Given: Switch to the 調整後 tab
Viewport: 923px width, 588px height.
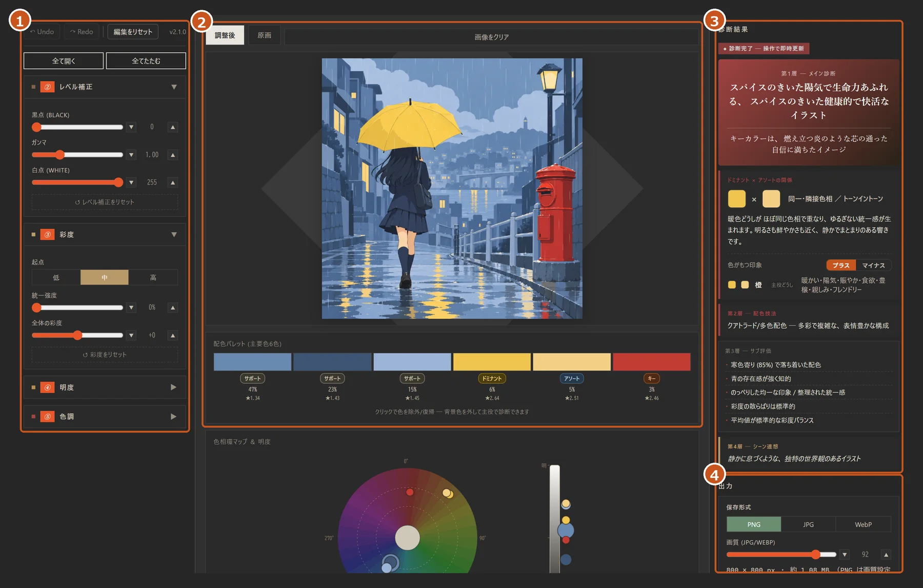Looking at the screenshot, I should pos(225,35).
